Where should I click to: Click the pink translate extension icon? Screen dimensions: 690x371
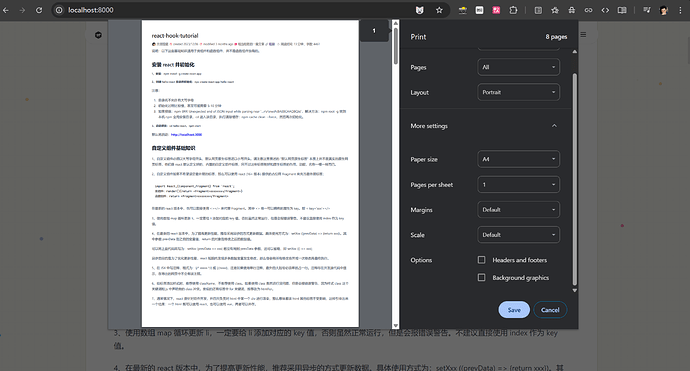click(496, 10)
